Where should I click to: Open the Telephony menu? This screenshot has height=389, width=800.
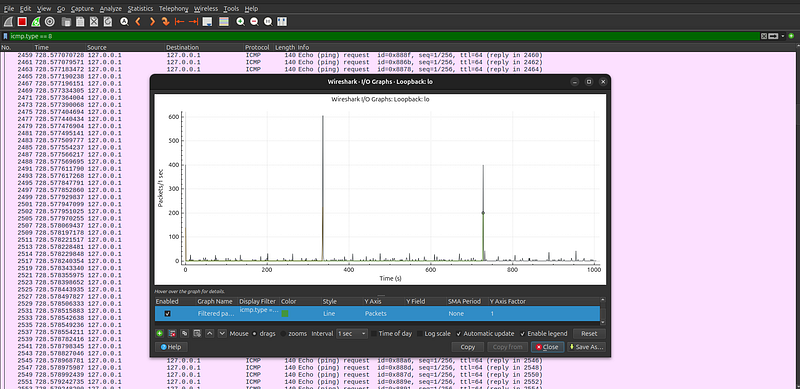[173, 9]
